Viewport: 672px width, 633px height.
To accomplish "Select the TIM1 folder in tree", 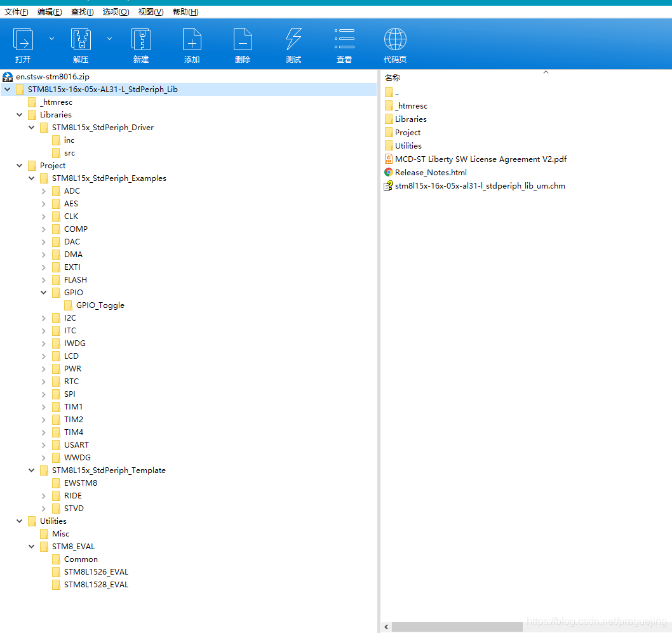I will pyautogui.click(x=73, y=407).
